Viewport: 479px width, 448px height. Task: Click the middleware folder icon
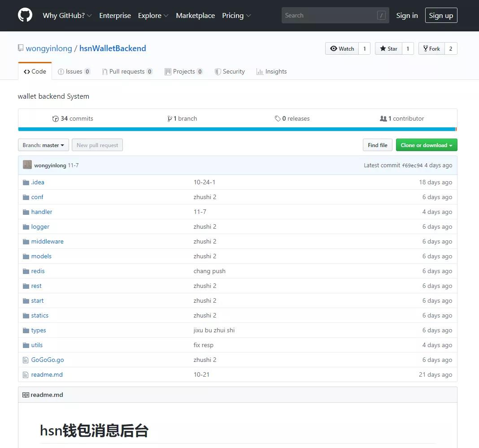[x=26, y=242]
